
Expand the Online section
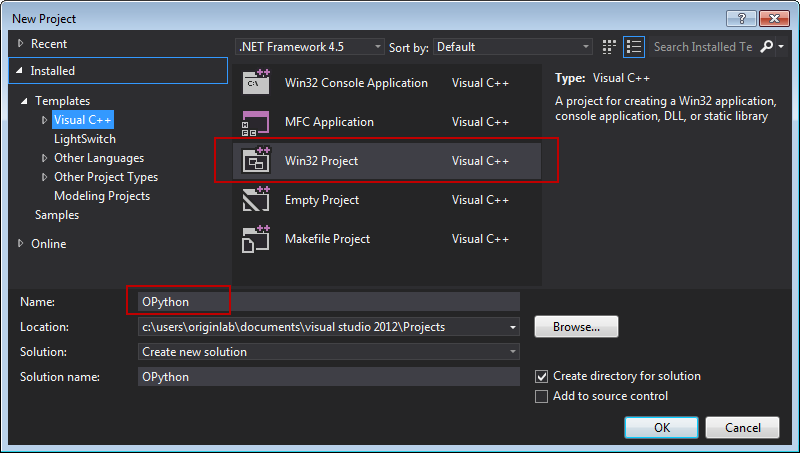click(22, 244)
